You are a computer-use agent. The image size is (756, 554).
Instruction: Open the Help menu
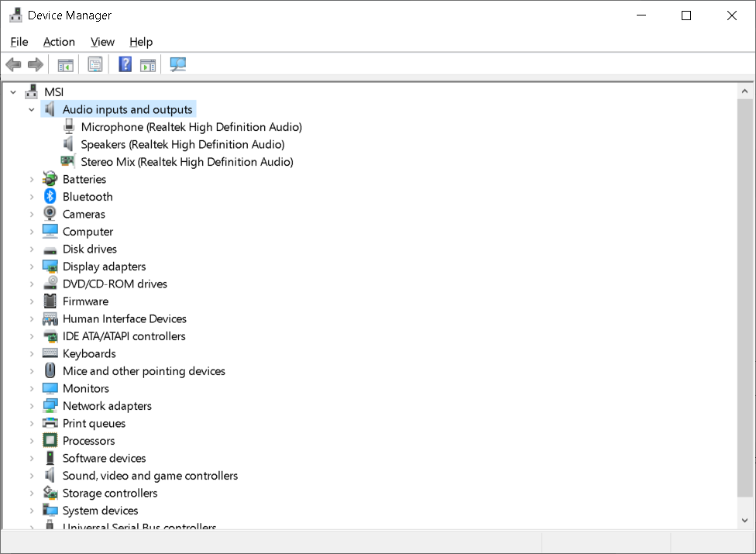(x=141, y=42)
